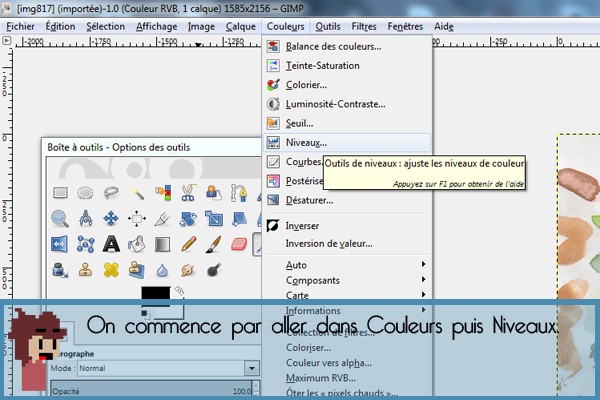Select the Heal bandage tool

coord(111,270)
